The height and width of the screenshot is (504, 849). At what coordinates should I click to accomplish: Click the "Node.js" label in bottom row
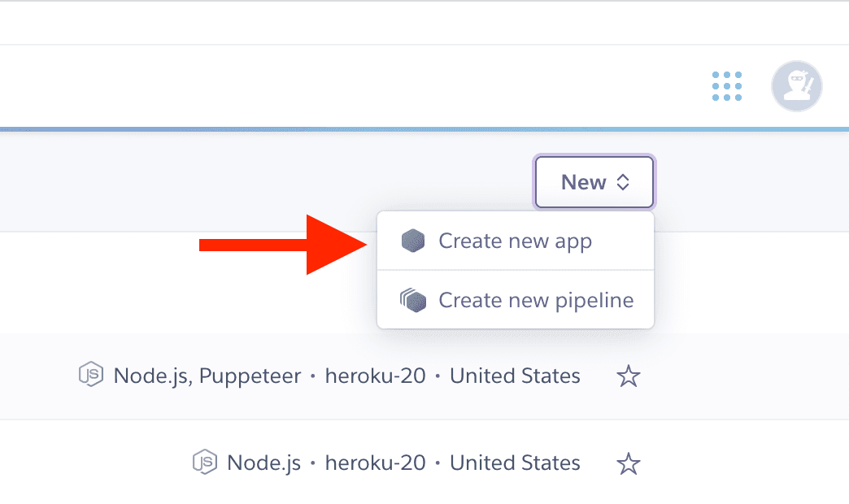pos(264,463)
